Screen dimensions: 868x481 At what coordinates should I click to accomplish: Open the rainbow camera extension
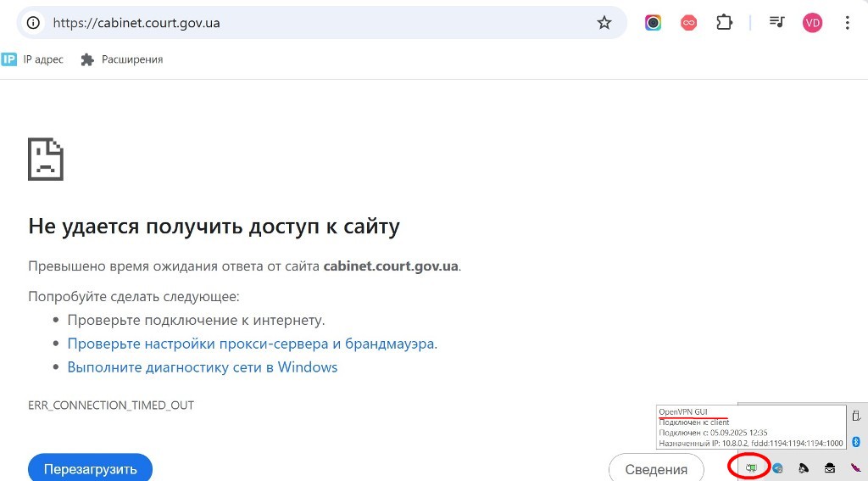[x=653, y=23]
